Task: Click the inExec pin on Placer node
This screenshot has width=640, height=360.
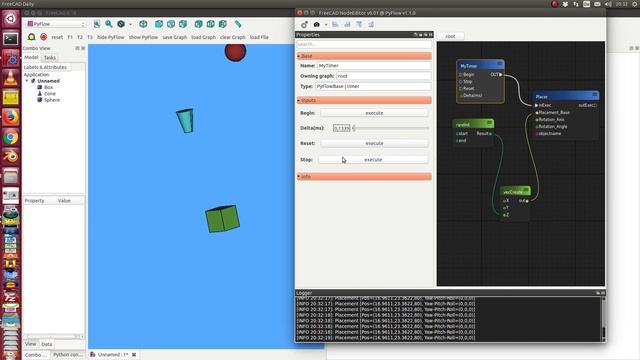Action: (x=536, y=105)
